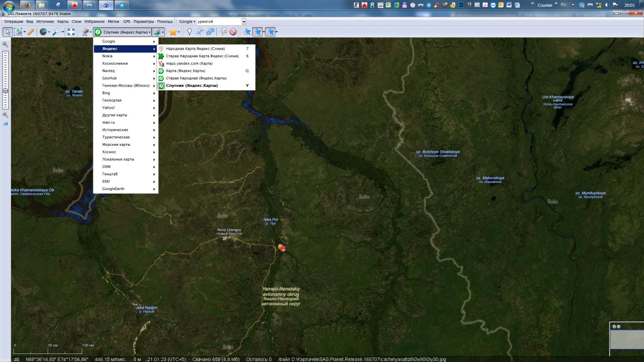Select Старая Народная Карта Яндекс (Схема)
Image resolution: width=644 pixels, height=362 pixels.
(206, 56)
